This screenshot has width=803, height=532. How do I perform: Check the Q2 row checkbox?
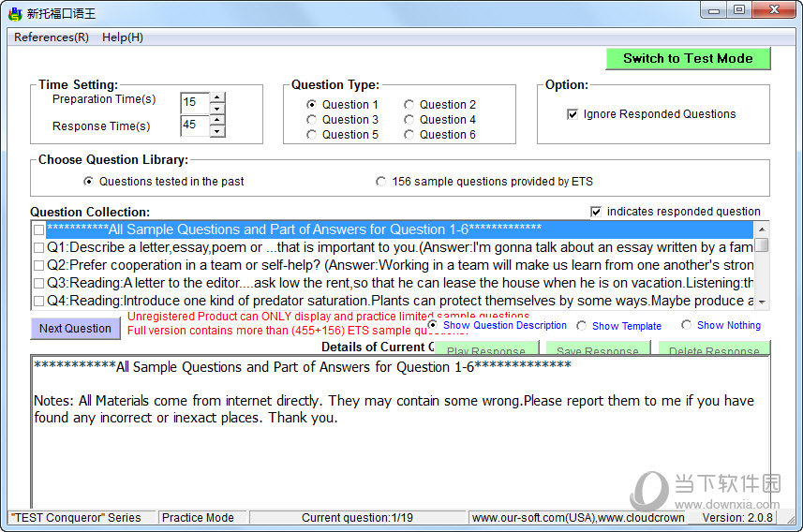click(x=39, y=265)
